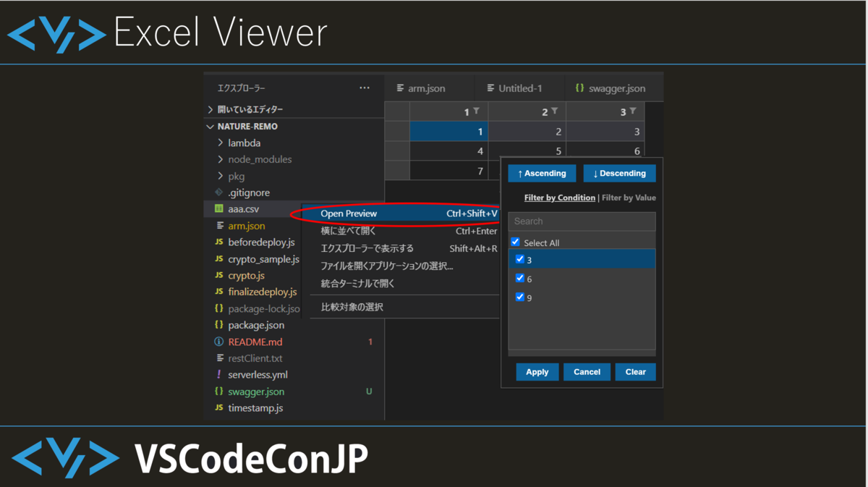
Task: Click the file icon on the arm.json tab
Action: click(400, 88)
